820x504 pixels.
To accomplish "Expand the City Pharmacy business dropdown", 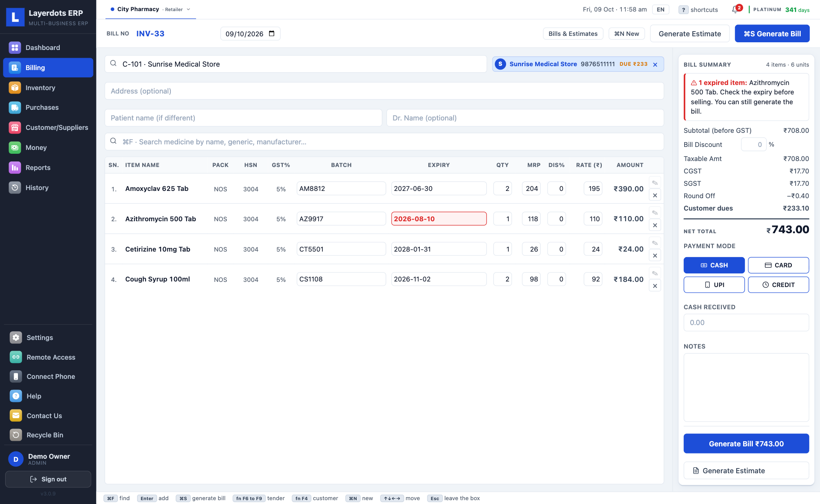I will [x=150, y=9].
